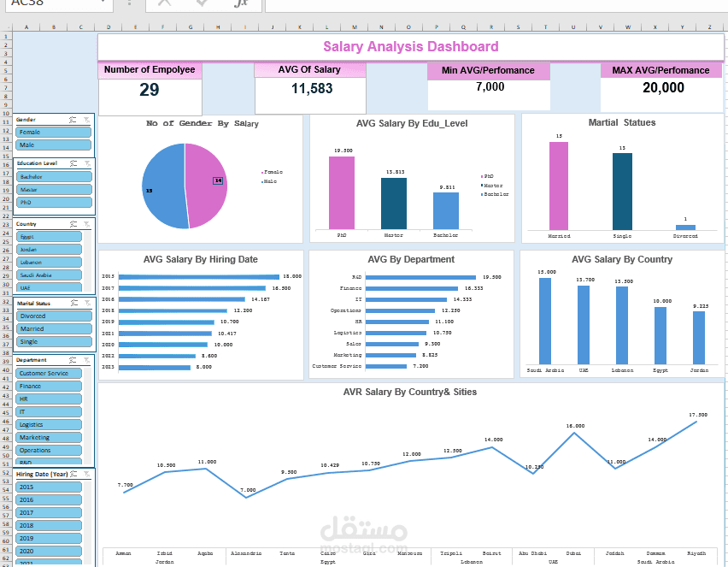Filter Country slicer by UAE
The height and width of the screenshot is (567, 728).
(49, 287)
